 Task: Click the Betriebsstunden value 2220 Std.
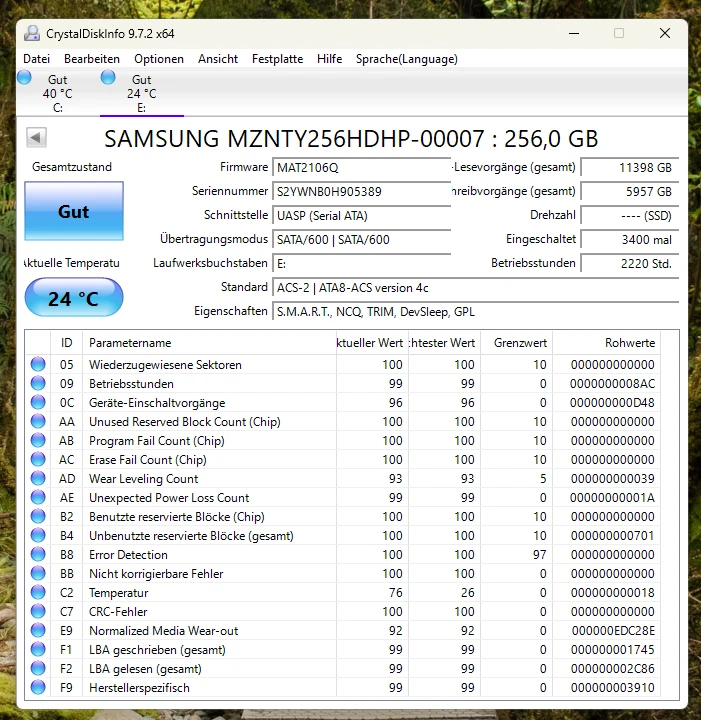click(x=630, y=264)
